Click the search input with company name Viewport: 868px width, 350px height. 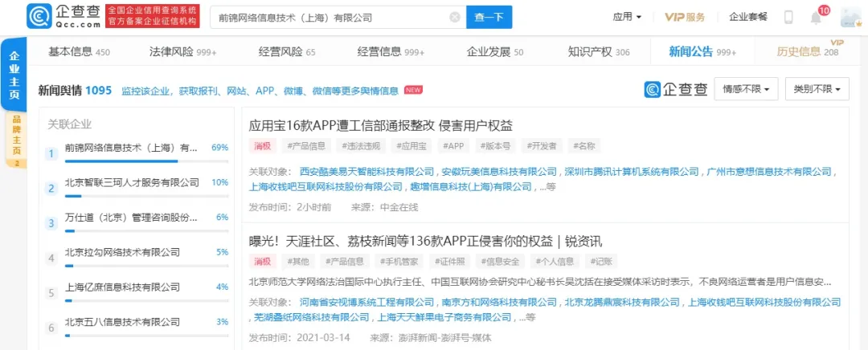click(330, 17)
